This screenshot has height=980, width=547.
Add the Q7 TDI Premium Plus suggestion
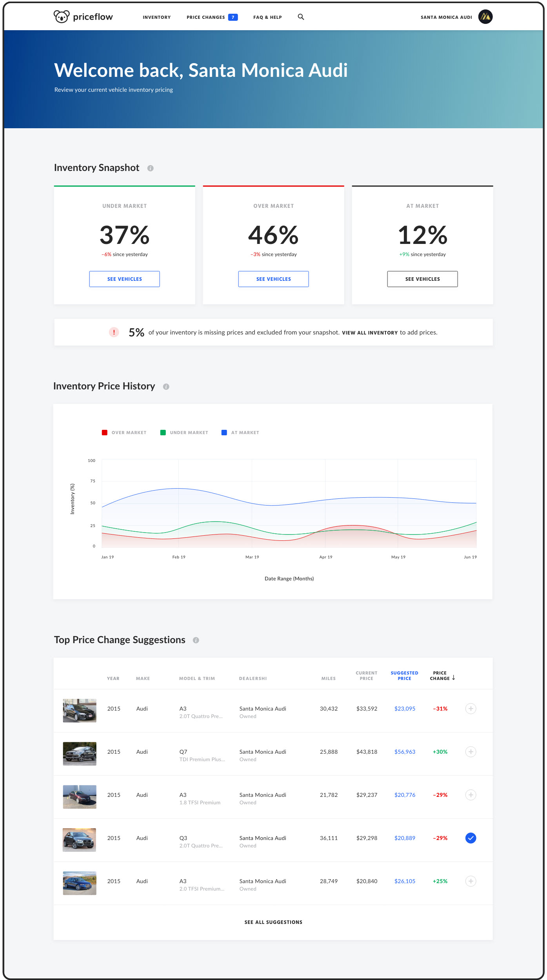click(x=471, y=752)
